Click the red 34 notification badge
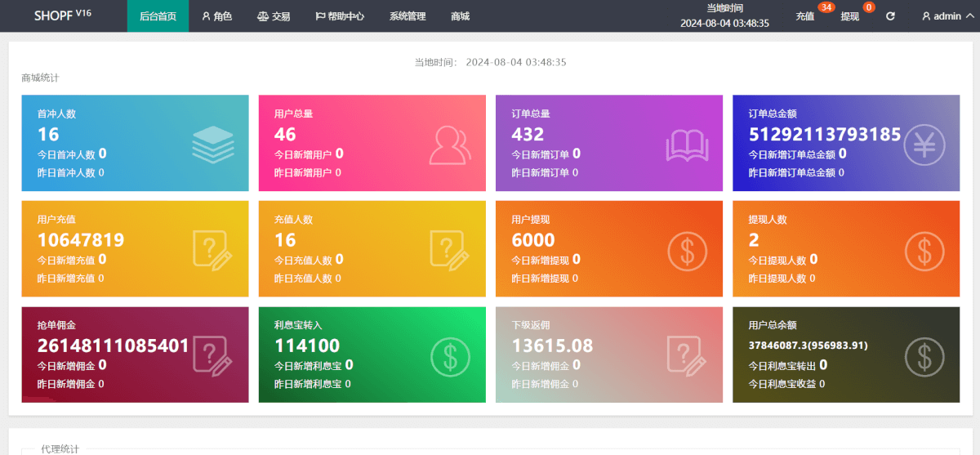980x455 pixels. (x=826, y=7)
